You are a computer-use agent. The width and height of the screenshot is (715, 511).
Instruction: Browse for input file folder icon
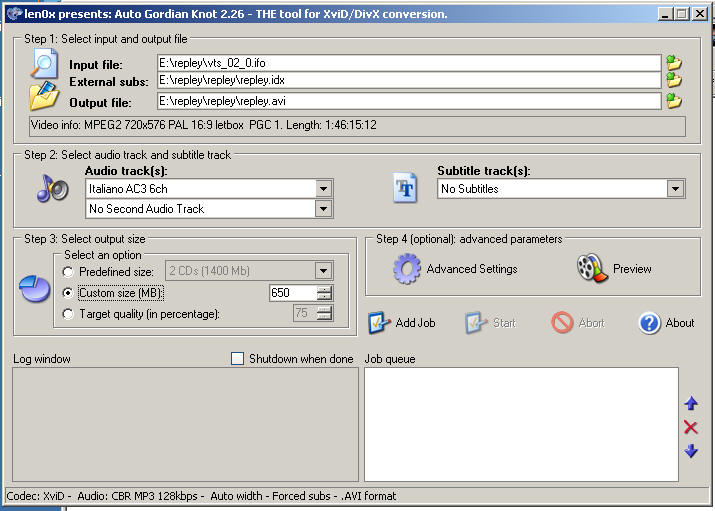tap(674, 62)
